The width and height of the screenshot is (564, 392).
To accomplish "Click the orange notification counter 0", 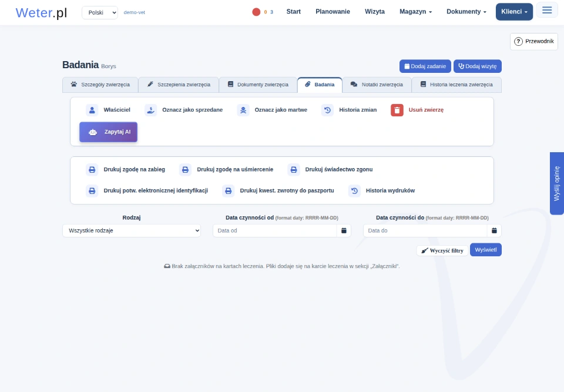I will [266, 12].
